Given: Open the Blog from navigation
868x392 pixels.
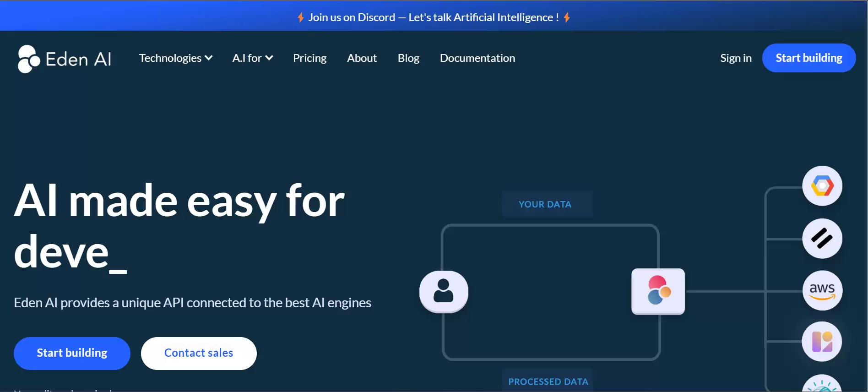Looking at the screenshot, I should click(408, 58).
